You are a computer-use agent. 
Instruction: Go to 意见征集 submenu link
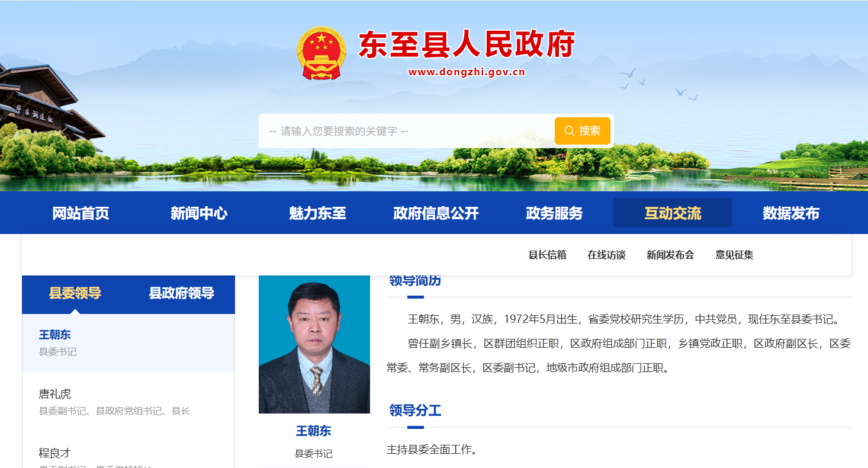click(x=734, y=255)
